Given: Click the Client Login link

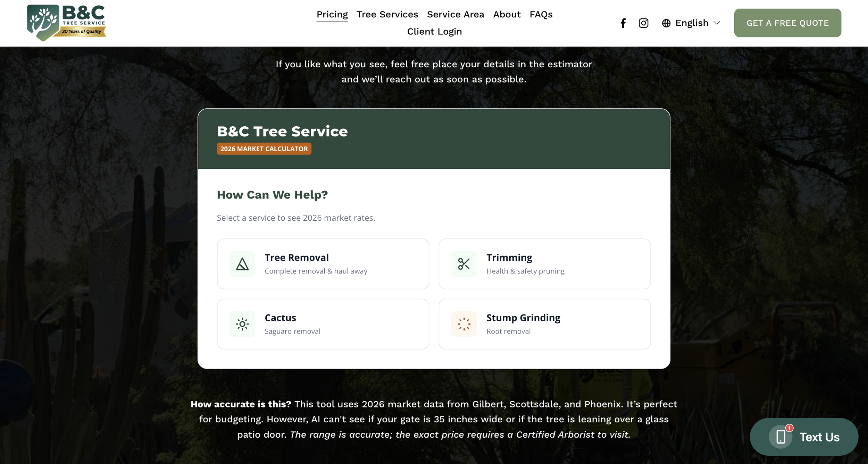Looking at the screenshot, I should pyautogui.click(x=434, y=32).
